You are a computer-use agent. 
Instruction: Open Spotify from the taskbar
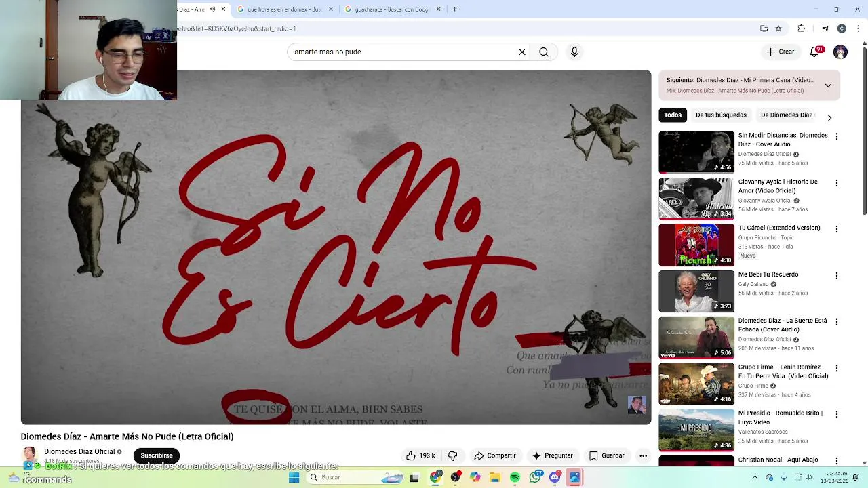pos(515,478)
